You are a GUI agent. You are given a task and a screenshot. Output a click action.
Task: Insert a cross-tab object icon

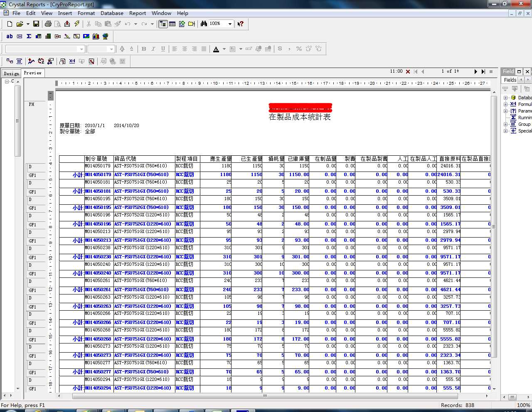tap(39, 36)
